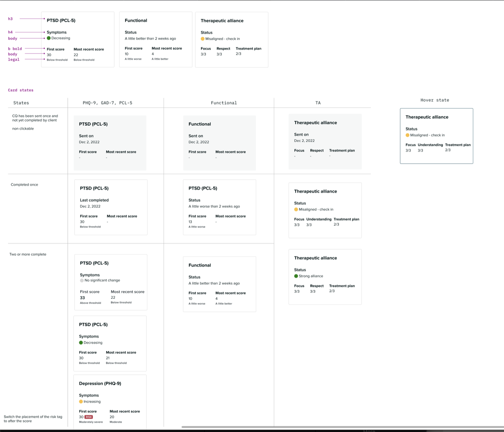Select the Hover state label
The height and width of the screenshot is (432, 504).
tap(435, 100)
